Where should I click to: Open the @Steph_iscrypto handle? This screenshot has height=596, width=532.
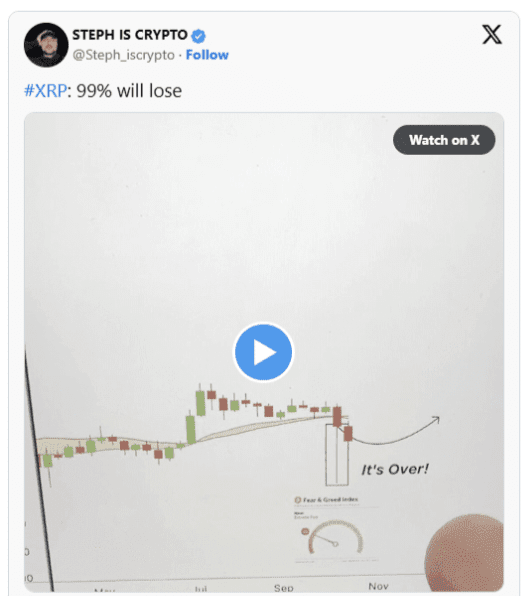point(124,55)
